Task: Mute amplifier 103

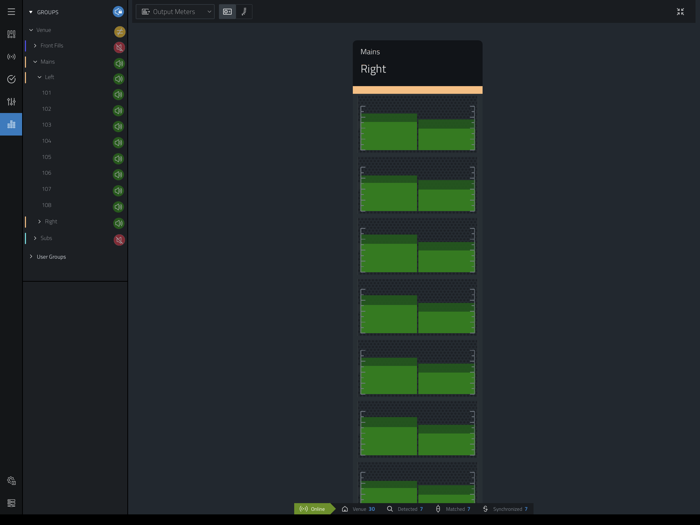Action: click(118, 127)
